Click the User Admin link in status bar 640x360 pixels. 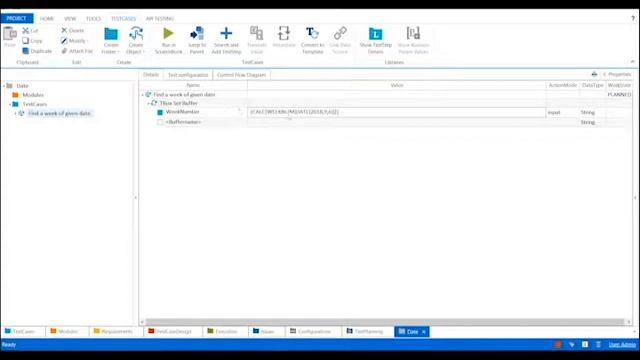coord(622,345)
